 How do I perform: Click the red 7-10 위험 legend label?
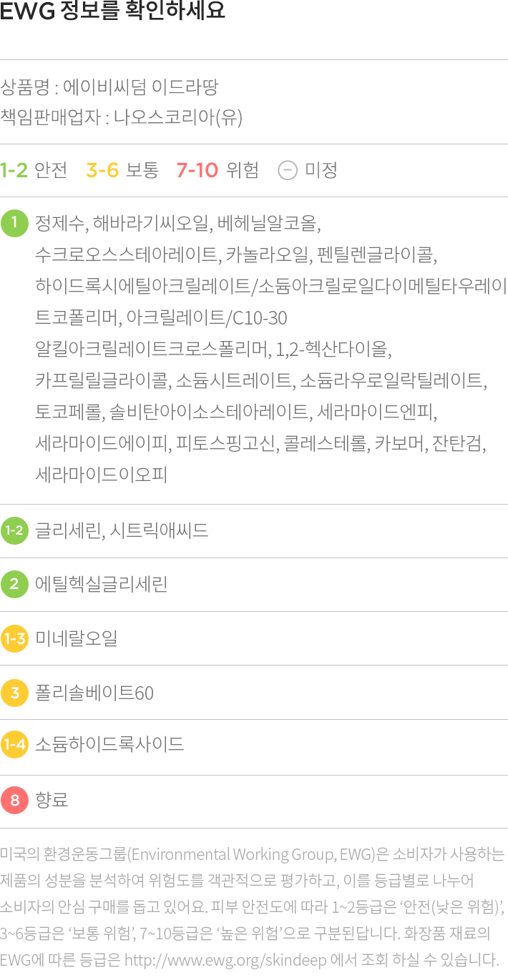tap(218, 170)
